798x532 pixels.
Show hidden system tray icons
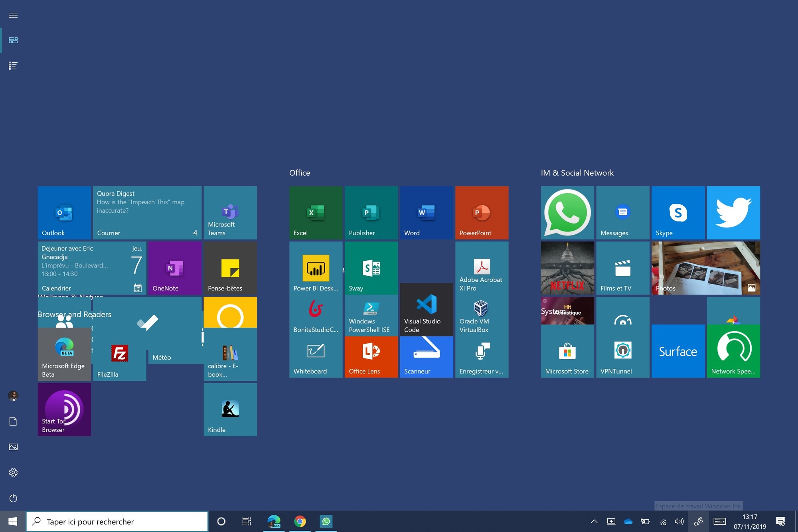(594, 521)
